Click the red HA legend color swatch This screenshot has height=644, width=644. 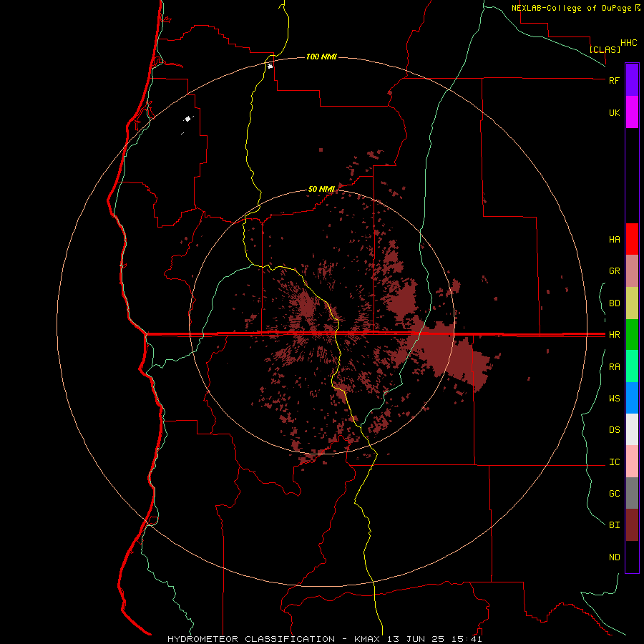click(632, 239)
